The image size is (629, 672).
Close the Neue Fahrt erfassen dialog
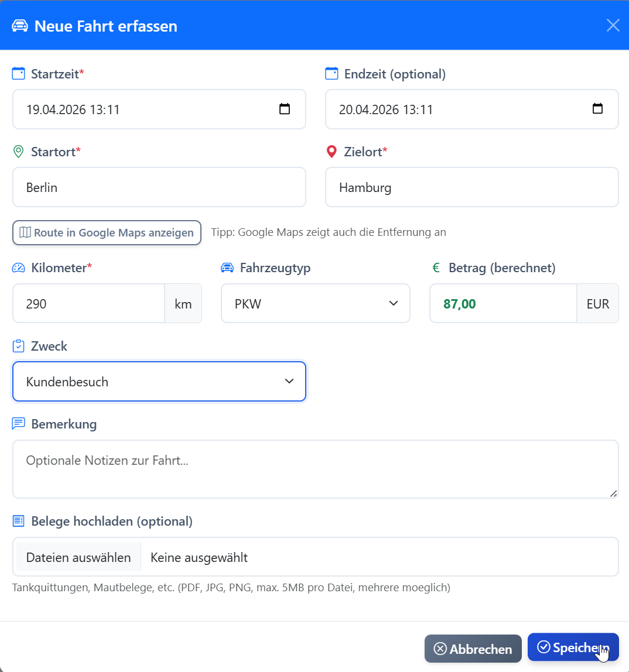coord(613,25)
